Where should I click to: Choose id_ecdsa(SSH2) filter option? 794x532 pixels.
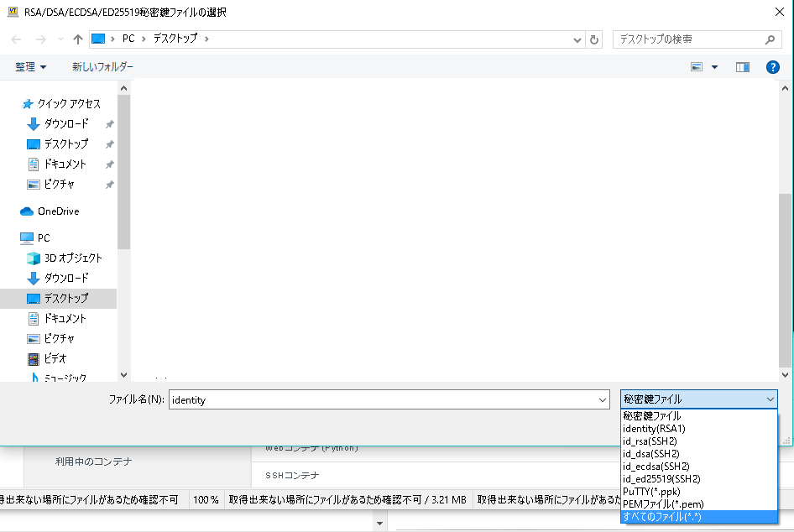[x=699, y=467]
